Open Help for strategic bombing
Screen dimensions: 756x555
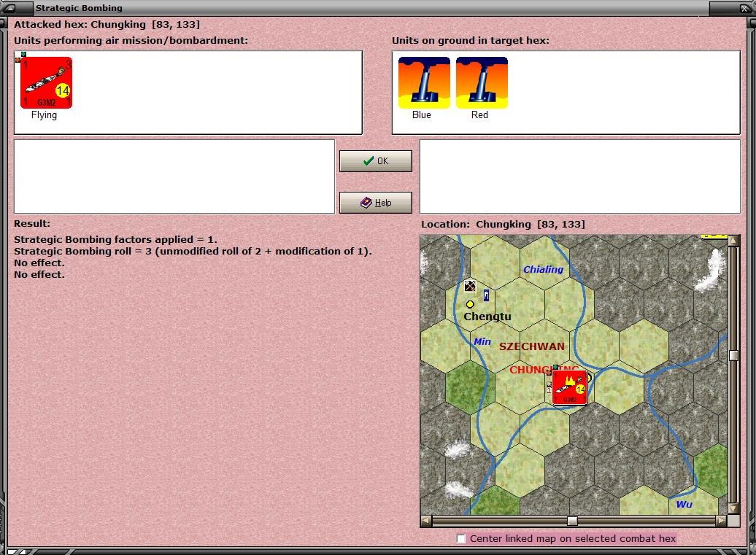tap(376, 203)
